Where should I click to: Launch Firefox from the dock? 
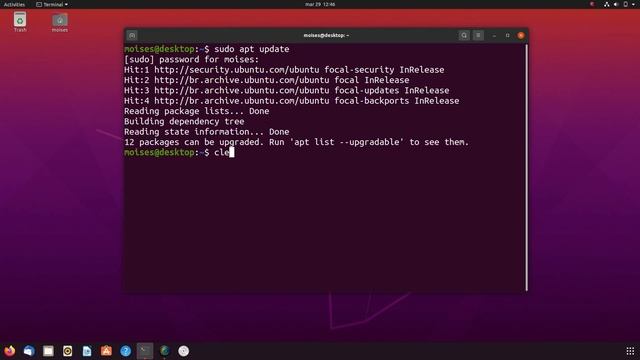coord(9,351)
